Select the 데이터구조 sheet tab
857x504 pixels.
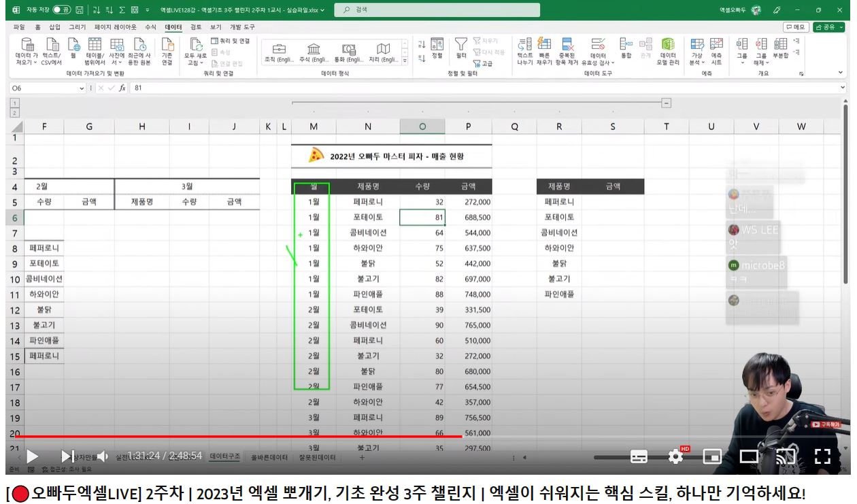(225, 457)
